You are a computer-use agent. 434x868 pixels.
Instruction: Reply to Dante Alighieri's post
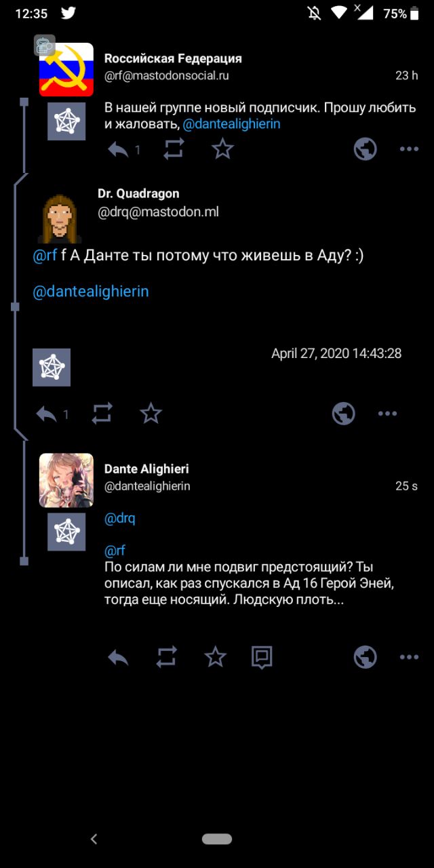click(x=118, y=657)
